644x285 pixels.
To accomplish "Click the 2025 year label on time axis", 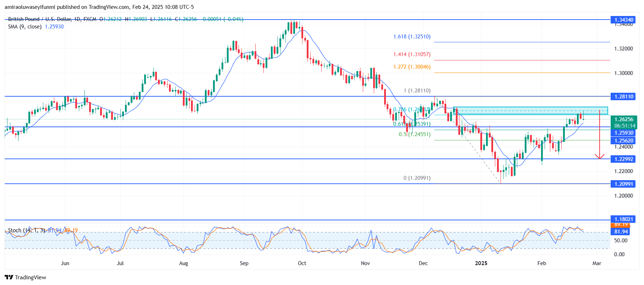I will [x=481, y=263].
